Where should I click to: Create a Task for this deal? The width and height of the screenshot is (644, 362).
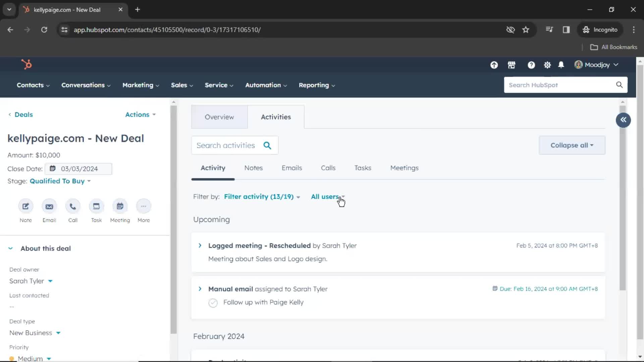click(x=96, y=206)
